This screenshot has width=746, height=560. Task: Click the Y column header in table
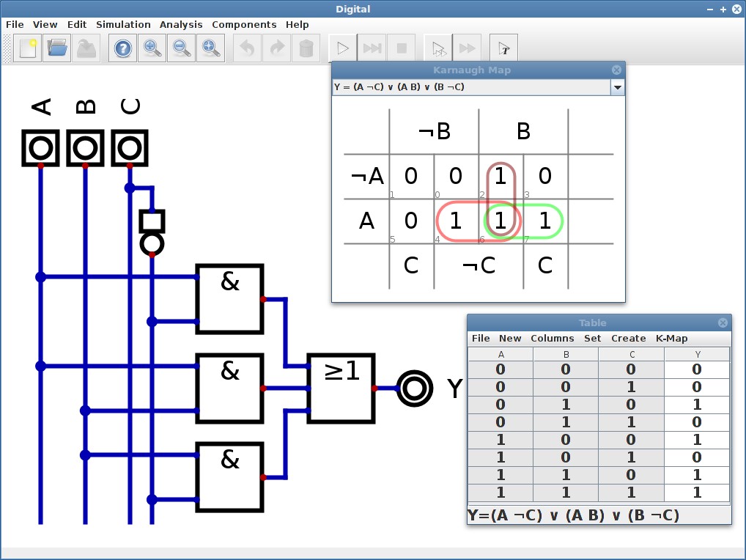pyautogui.click(x=696, y=355)
